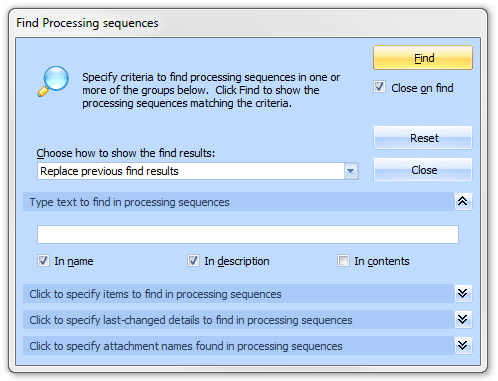Click the text to find input field
Viewport: 498px width, 381px height.
pos(248,234)
